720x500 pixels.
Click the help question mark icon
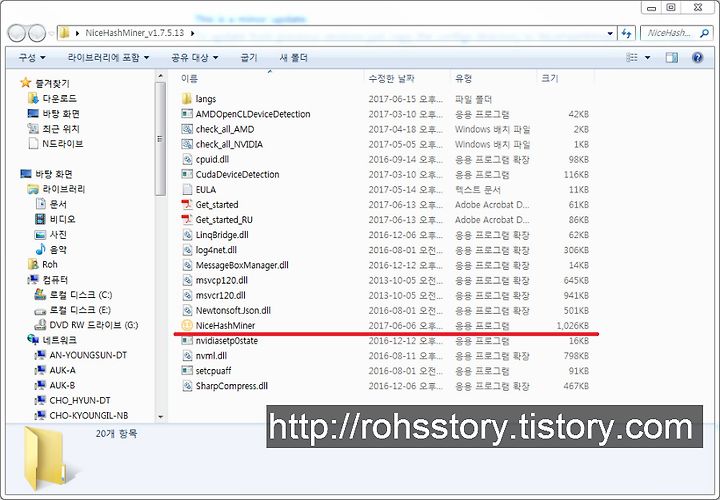pos(698,57)
